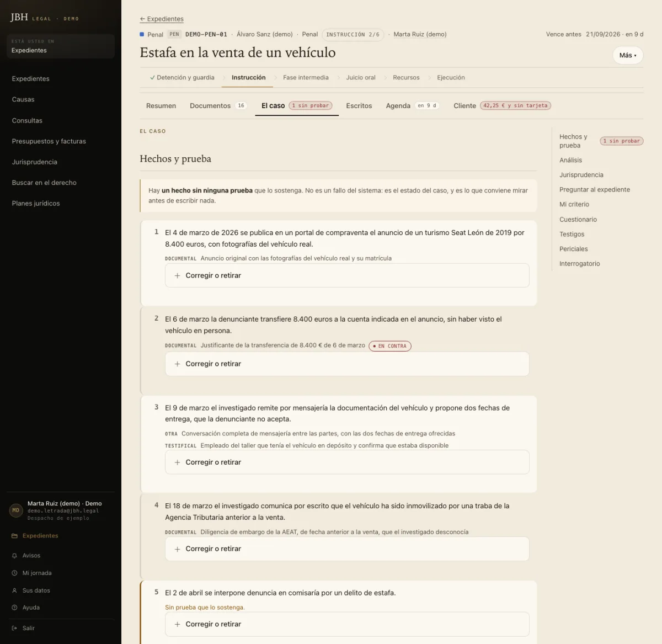Click the JBH Legal logo
Viewport: 662px width, 644px height.
pyautogui.click(x=44, y=18)
